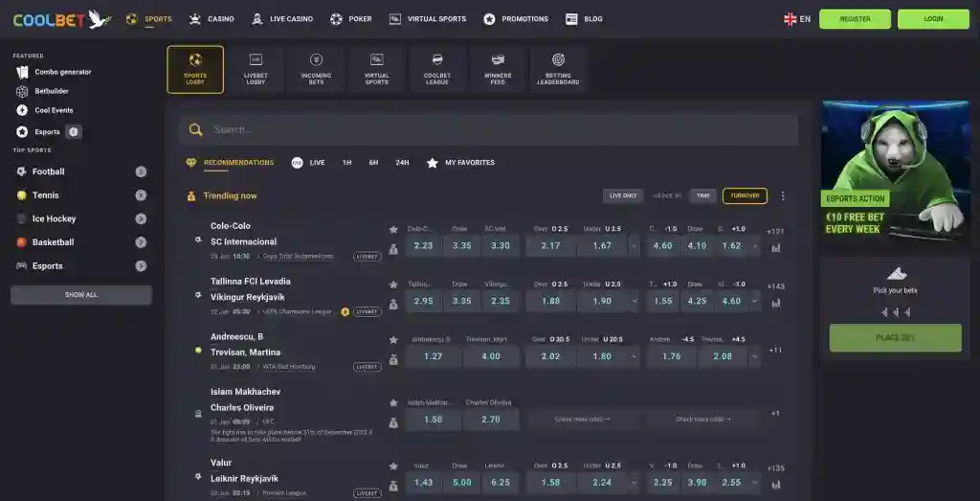980x501 pixels.
Task: Open language selector EN
Action: pyautogui.click(x=797, y=19)
